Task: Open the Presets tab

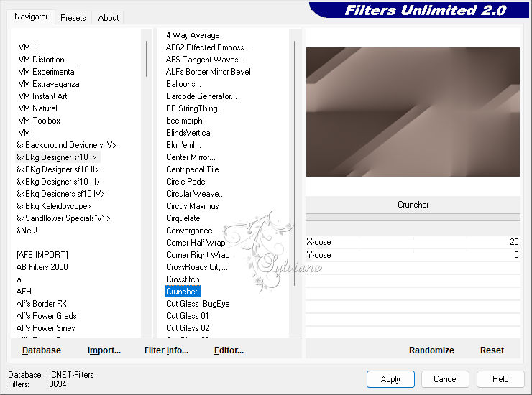Action: (x=73, y=18)
